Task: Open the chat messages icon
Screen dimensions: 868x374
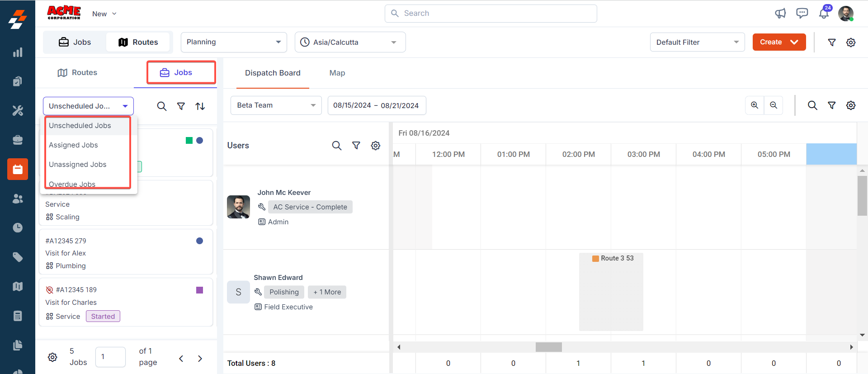Action: 802,14
